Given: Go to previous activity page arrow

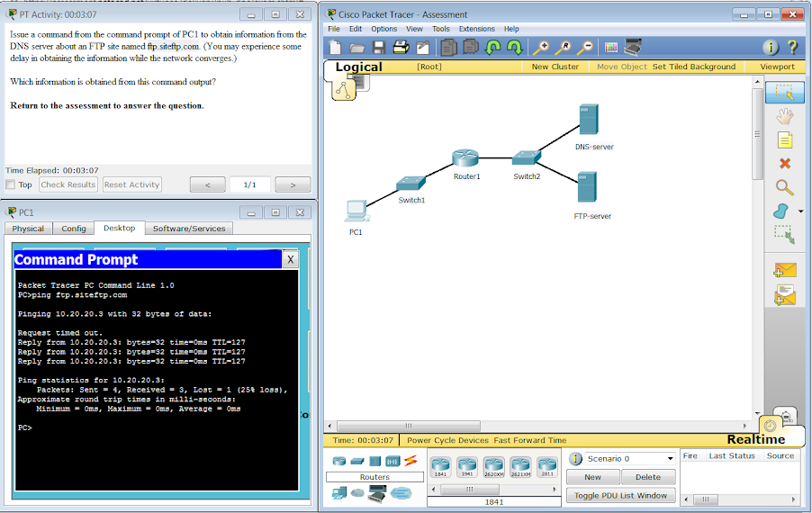Looking at the screenshot, I should 208,184.
